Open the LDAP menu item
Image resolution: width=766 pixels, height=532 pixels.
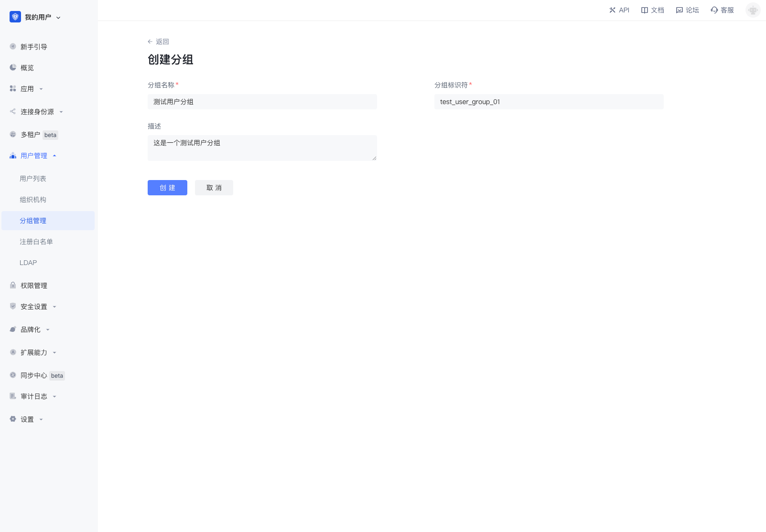point(28,263)
